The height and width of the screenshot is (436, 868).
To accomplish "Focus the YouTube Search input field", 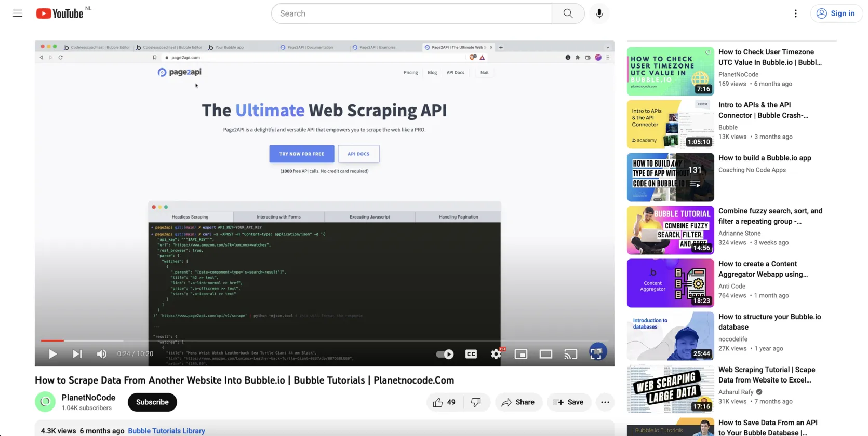I will [x=411, y=13].
